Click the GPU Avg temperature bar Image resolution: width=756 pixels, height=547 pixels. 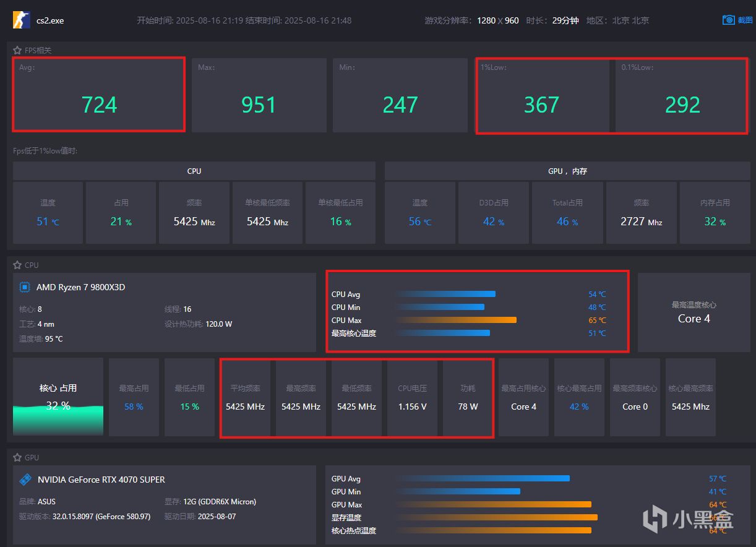tap(483, 478)
